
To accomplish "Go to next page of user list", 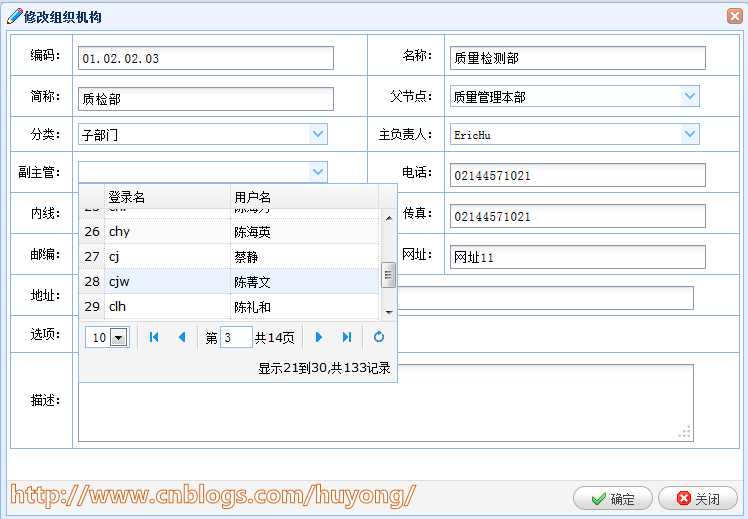I will point(319,337).
